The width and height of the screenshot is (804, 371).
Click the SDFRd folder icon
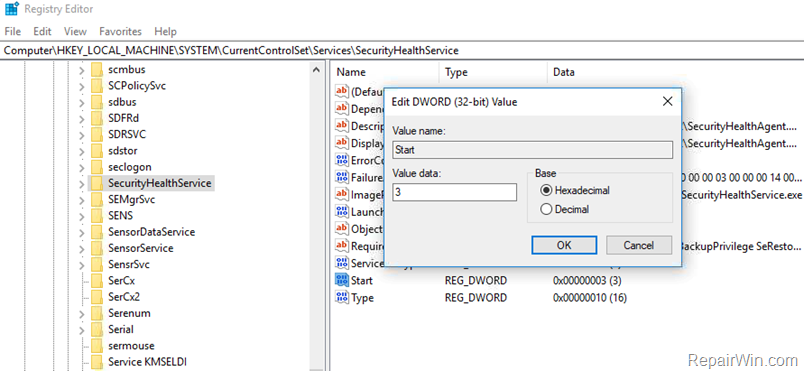pyautogui.click(x=97, y=118)
